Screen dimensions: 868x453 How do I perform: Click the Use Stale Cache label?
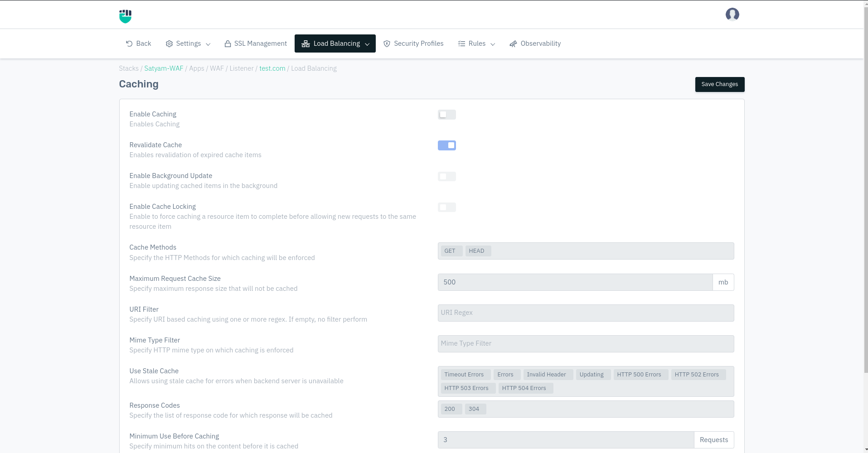[154, 371]
